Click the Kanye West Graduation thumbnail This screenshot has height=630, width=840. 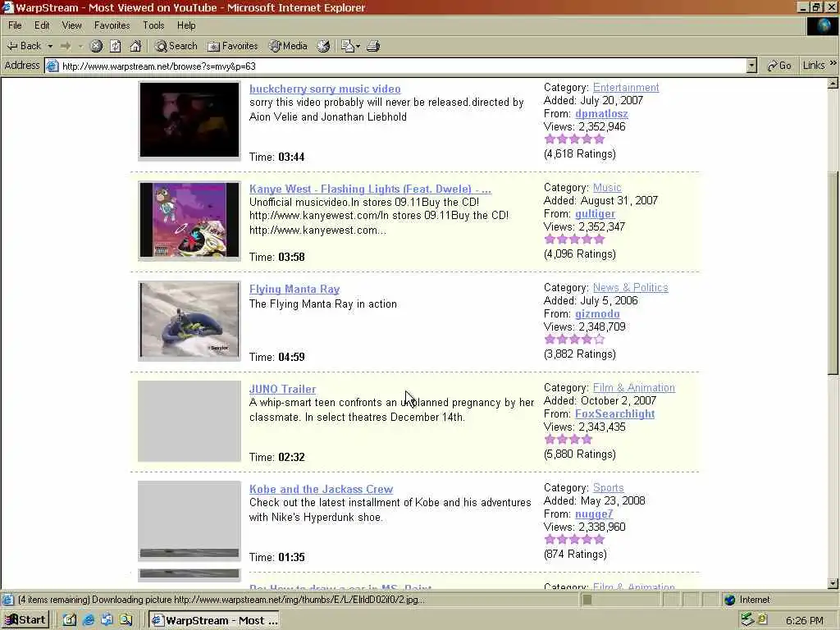pos(189,220)
